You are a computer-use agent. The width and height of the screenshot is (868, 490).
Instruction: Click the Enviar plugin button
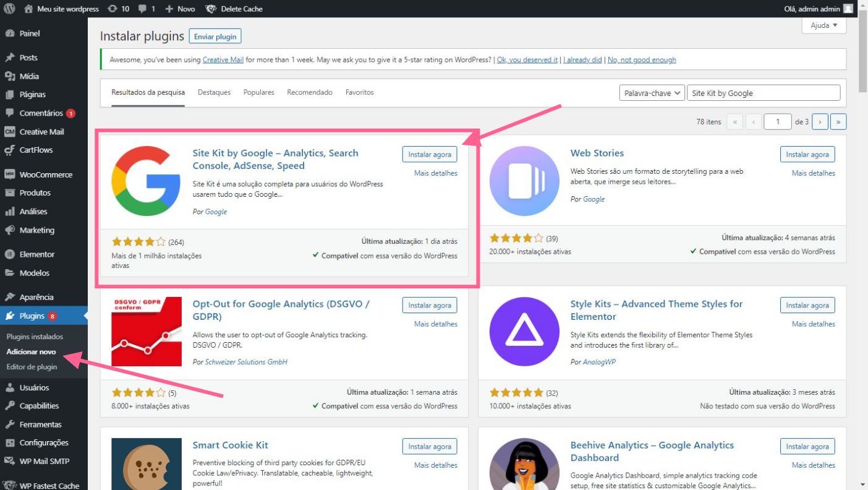[x=215, y=37]
